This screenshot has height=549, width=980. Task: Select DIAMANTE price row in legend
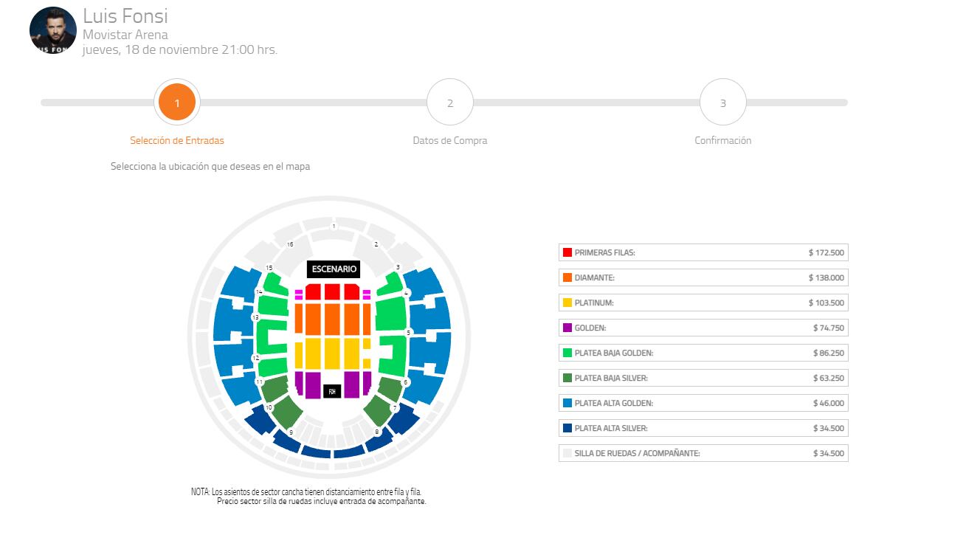pyautogui.click(x=703, y=277)
